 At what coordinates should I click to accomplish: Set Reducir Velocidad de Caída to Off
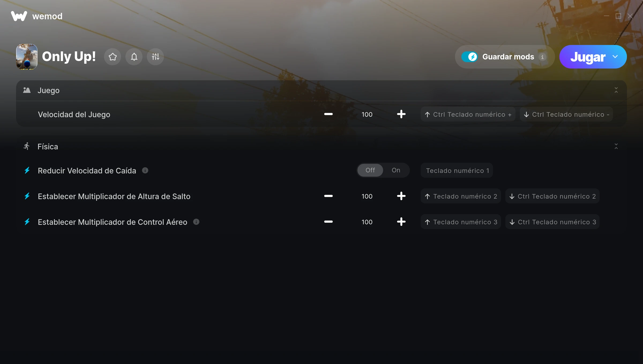(x=370, y=170)
